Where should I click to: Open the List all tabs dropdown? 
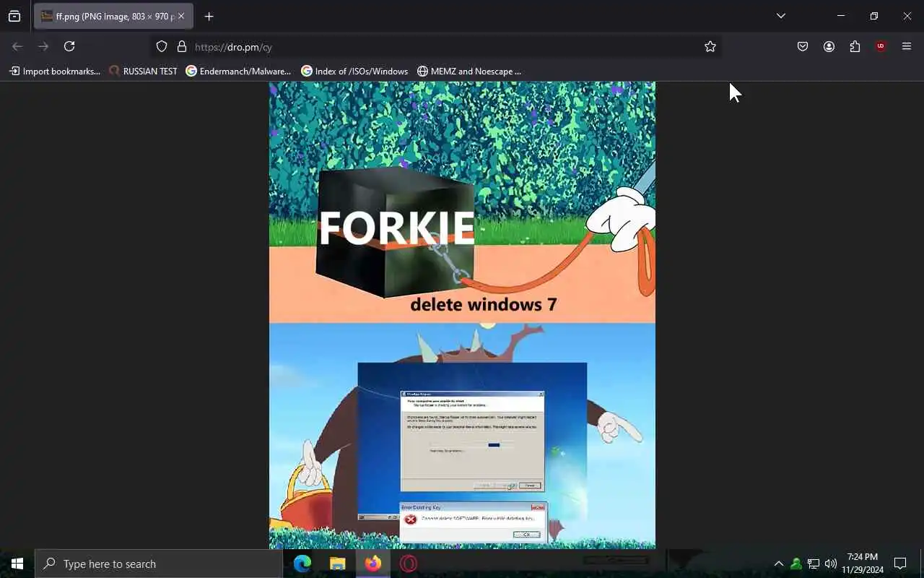780,16
